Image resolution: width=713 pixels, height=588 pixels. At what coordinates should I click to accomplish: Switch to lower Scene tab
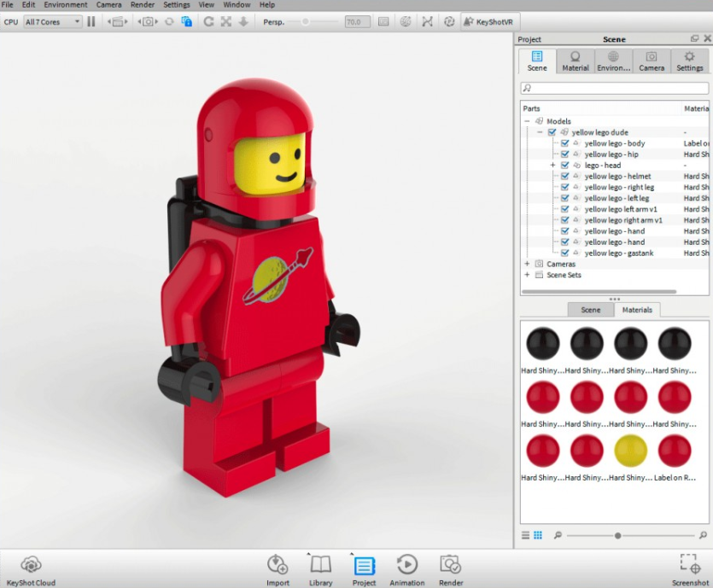point(591,310)
